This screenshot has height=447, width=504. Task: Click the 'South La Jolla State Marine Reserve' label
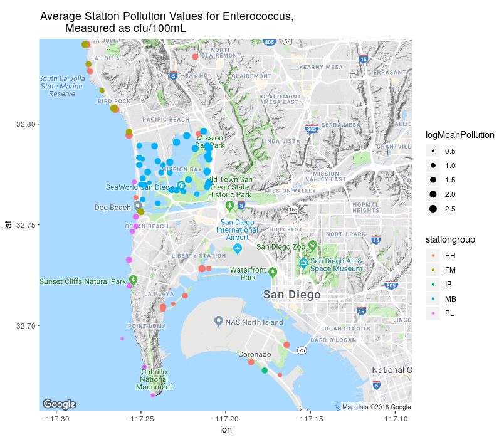pos(62,86)
